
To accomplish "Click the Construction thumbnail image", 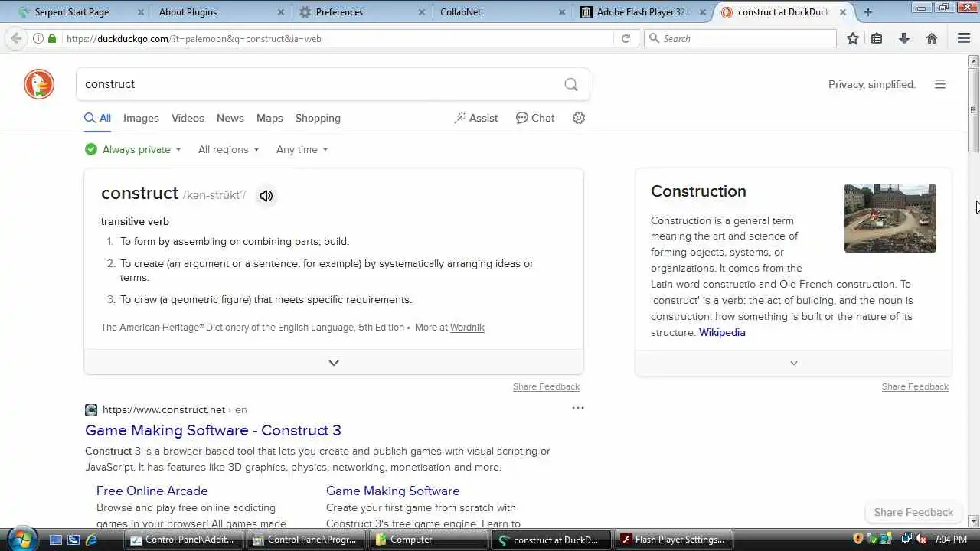I will pyautogui.click(x=890, y=218).
